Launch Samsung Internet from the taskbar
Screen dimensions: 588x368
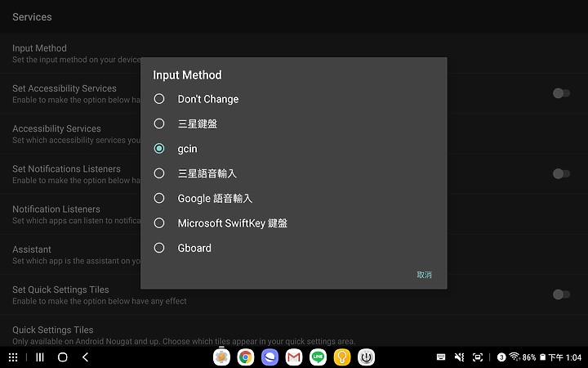269,357
